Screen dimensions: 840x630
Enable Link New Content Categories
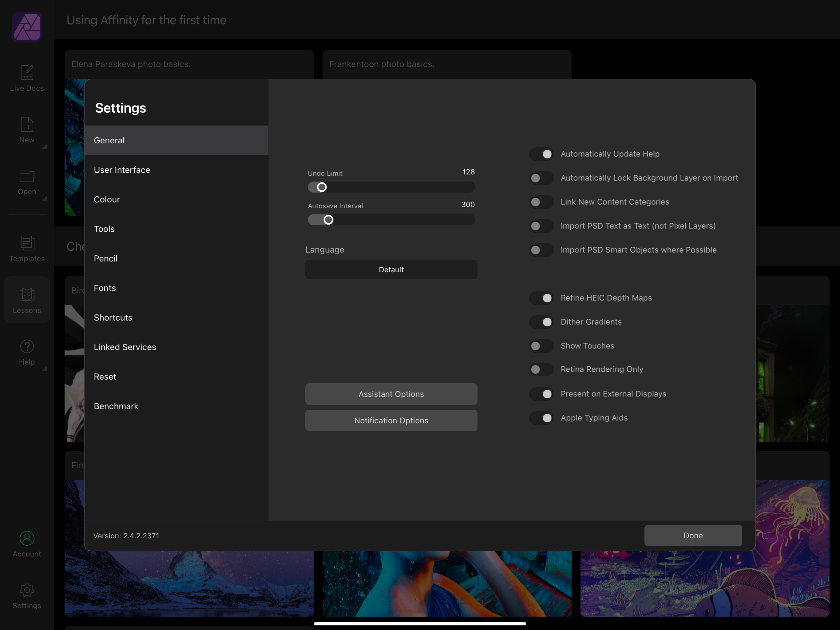541,202
